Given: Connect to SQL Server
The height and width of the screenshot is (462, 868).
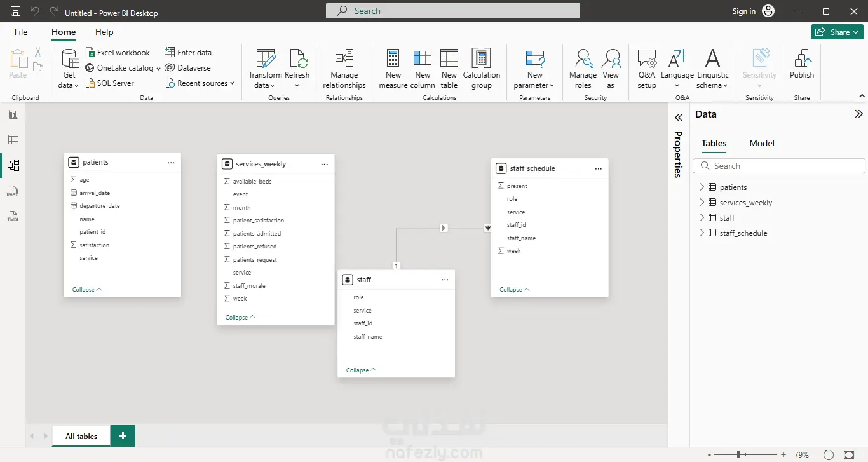Looking at the screenshot, I should click(x=110, y=83).
